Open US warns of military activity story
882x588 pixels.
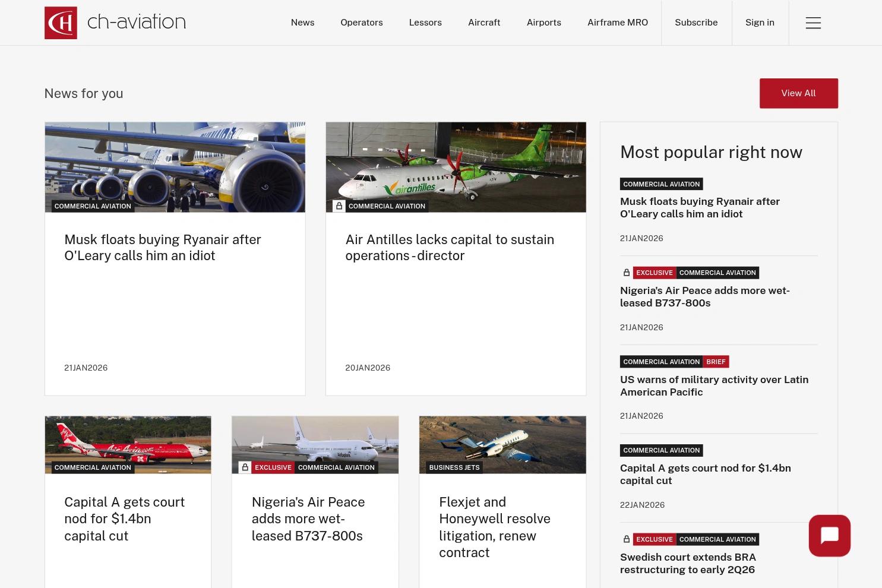click(x=714, y=386)
